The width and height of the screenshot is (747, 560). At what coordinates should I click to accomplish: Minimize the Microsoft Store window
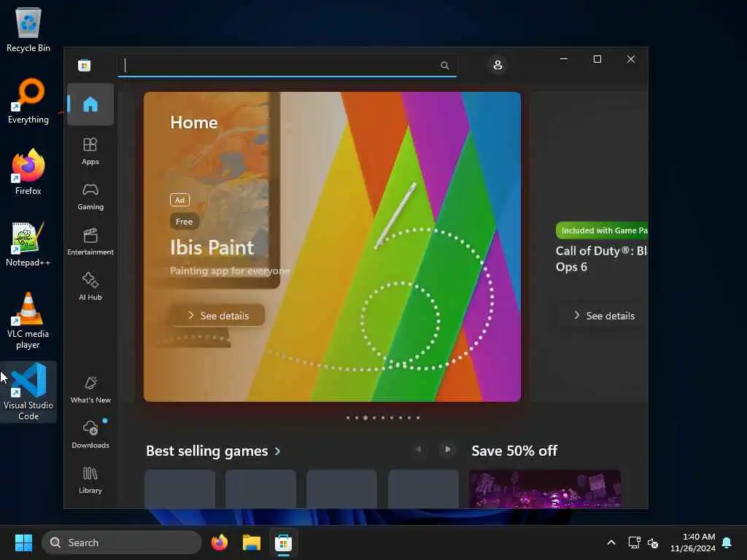click(x=564, y=59)
